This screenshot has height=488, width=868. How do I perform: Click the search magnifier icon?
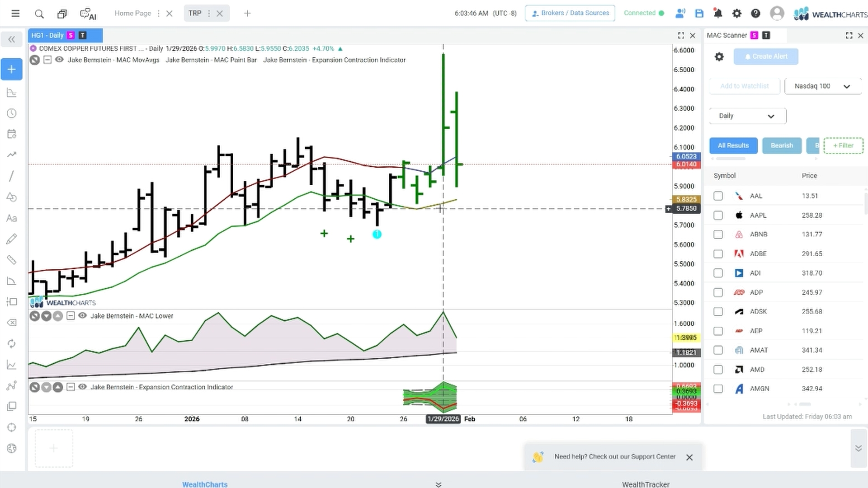click(39, 14)
